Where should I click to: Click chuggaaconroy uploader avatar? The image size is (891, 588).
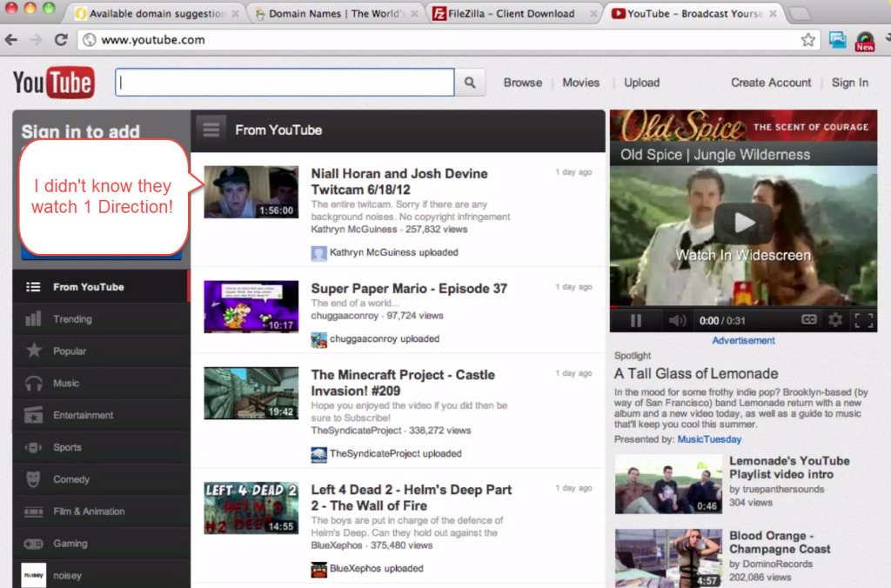(318, 339)
